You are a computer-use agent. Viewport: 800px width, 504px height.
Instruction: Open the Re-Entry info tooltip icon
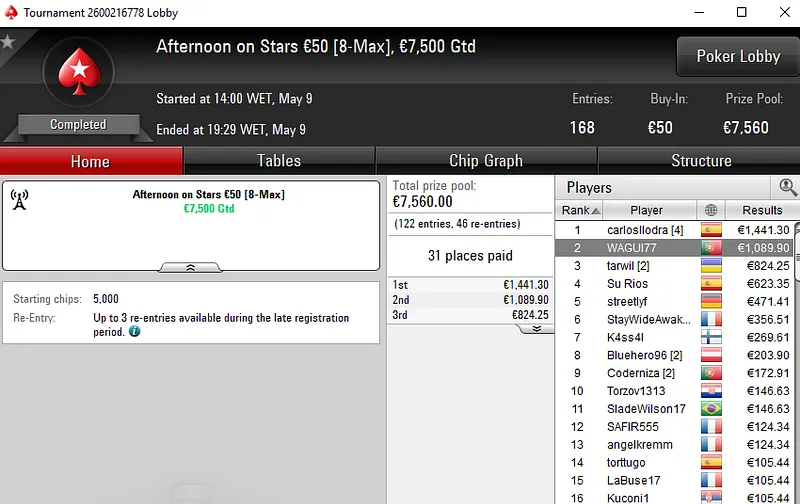point(134,331)
